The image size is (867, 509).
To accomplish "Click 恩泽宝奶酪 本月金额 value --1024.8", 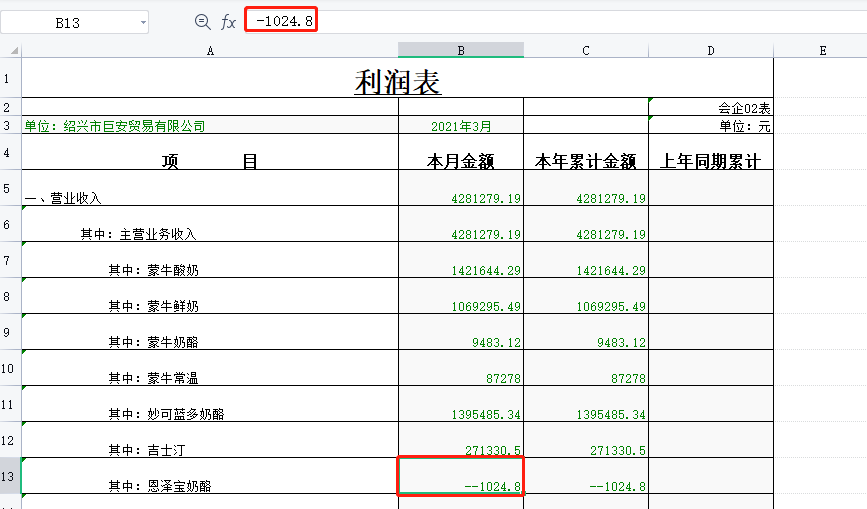I will tap(461, 476).
